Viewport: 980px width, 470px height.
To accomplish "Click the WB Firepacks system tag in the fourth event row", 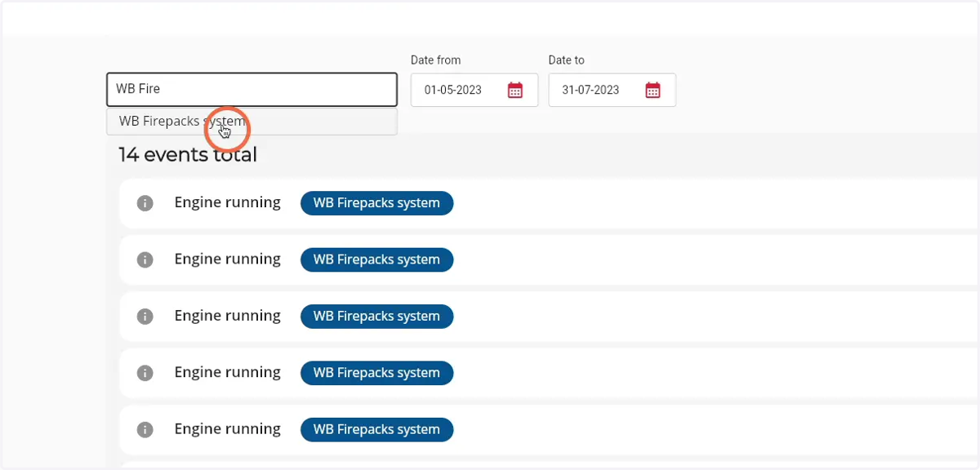I will coord(376,373).
